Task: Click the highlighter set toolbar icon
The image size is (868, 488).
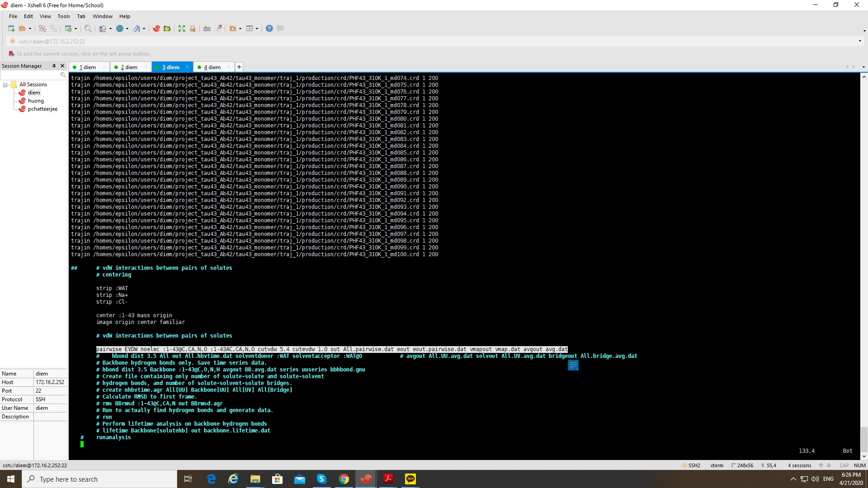Action: click(218, 28)
